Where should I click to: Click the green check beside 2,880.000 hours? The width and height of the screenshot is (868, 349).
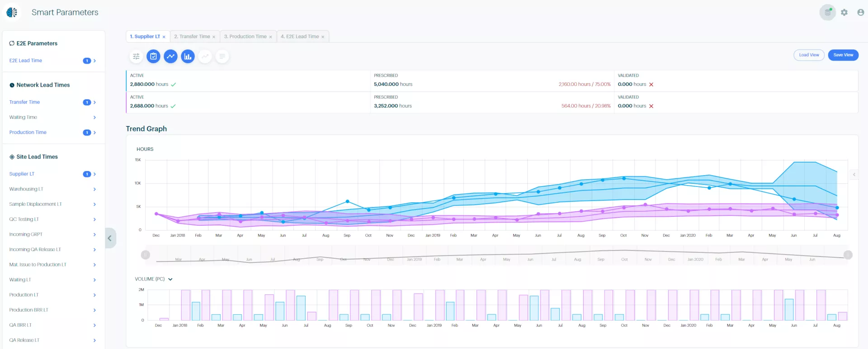point(174,84)
